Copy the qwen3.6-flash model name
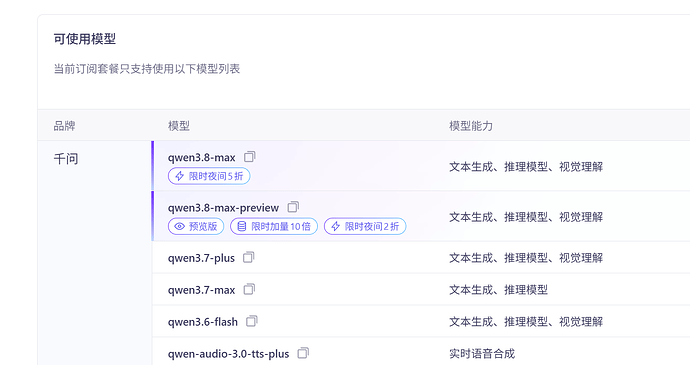The height and width of the screenshot is (365, 690). click(251, 321)
